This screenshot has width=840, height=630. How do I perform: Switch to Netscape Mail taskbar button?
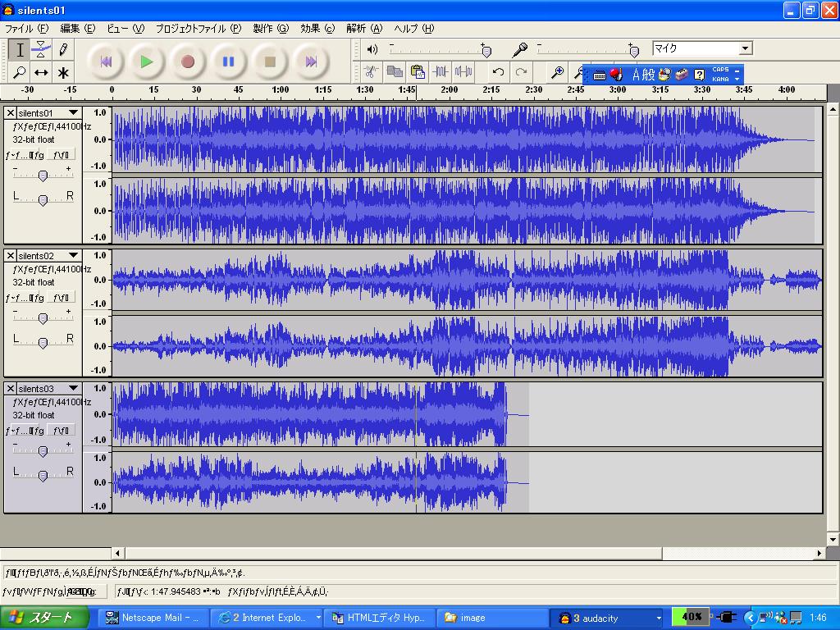[154, 618]
